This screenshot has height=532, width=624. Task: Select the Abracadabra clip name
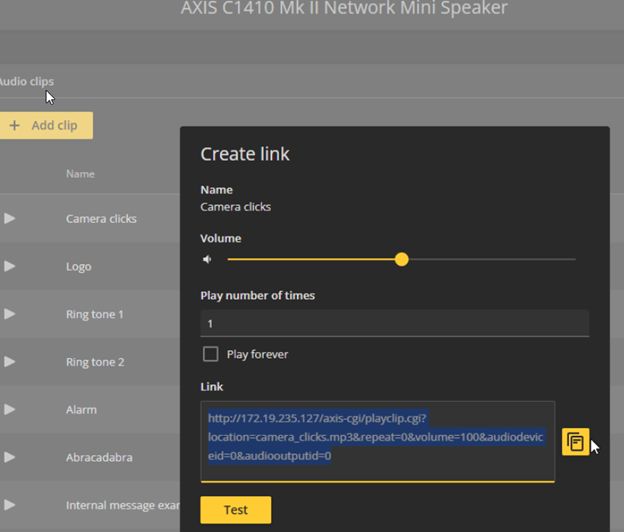pyautogui.click(x=99, y=457)
